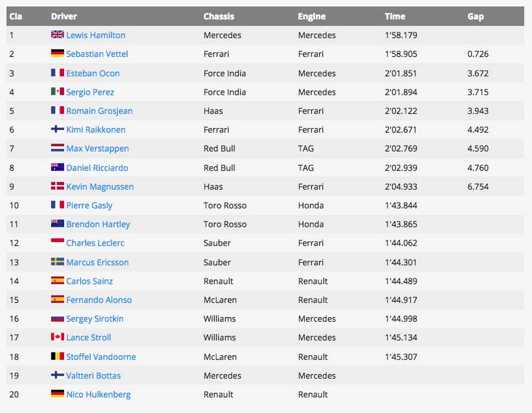Click the Australian flag beside Daniel Ricciardo
532x413 pixels.
tap(57, 167)
